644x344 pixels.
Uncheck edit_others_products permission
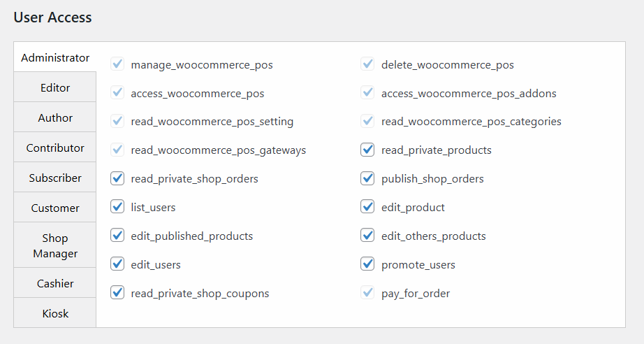tap(367, 236)
